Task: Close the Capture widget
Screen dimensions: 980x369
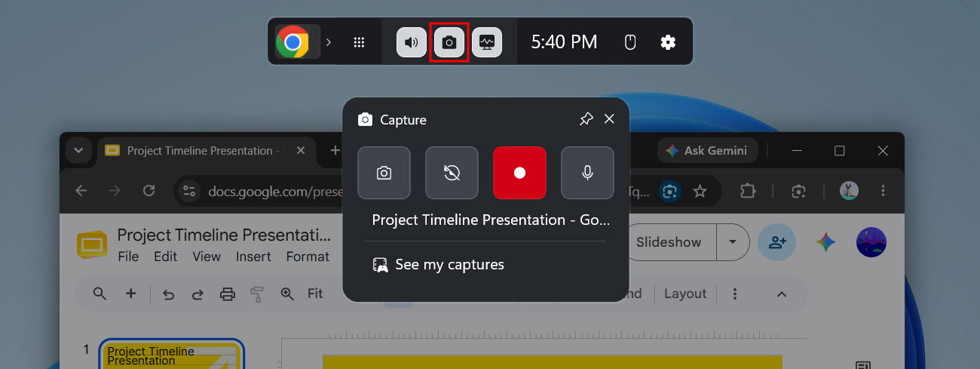Action: point(609,119)
